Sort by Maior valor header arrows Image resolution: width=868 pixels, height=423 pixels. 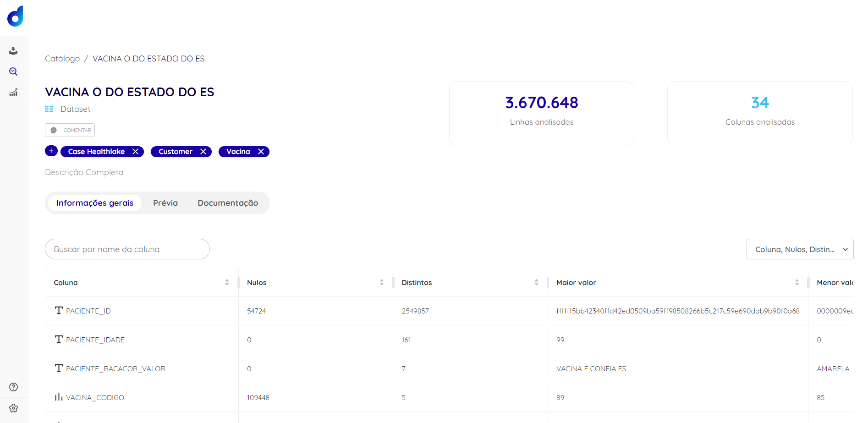tap(797, 282)
